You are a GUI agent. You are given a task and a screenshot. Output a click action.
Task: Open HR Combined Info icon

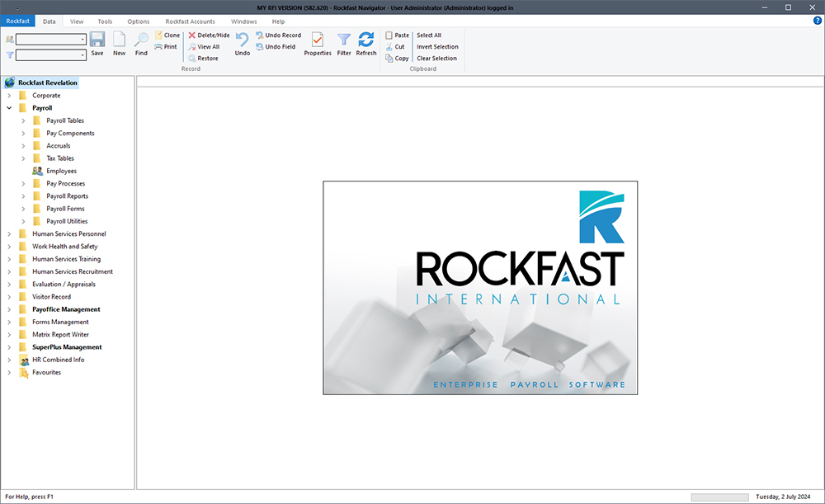coord(24,360)
